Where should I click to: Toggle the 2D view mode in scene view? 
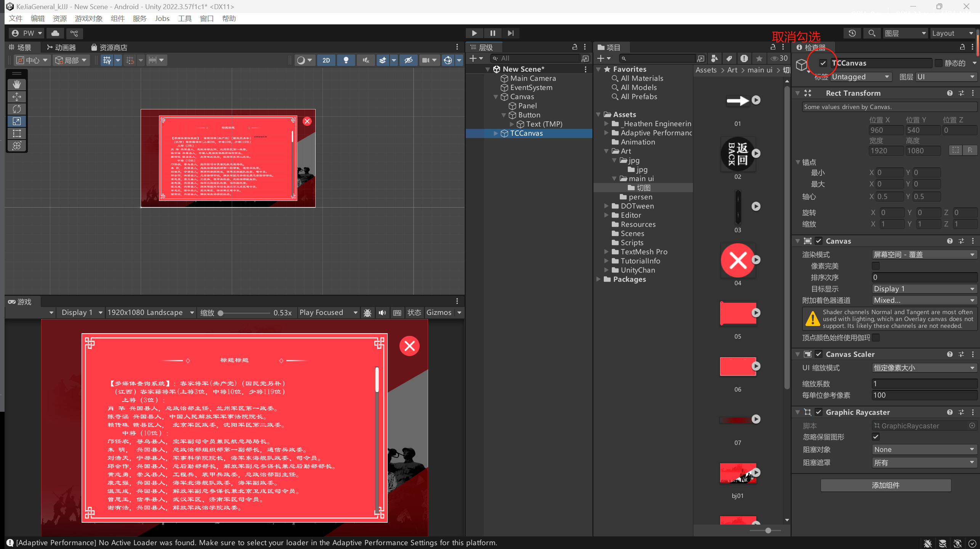point(326,60)
